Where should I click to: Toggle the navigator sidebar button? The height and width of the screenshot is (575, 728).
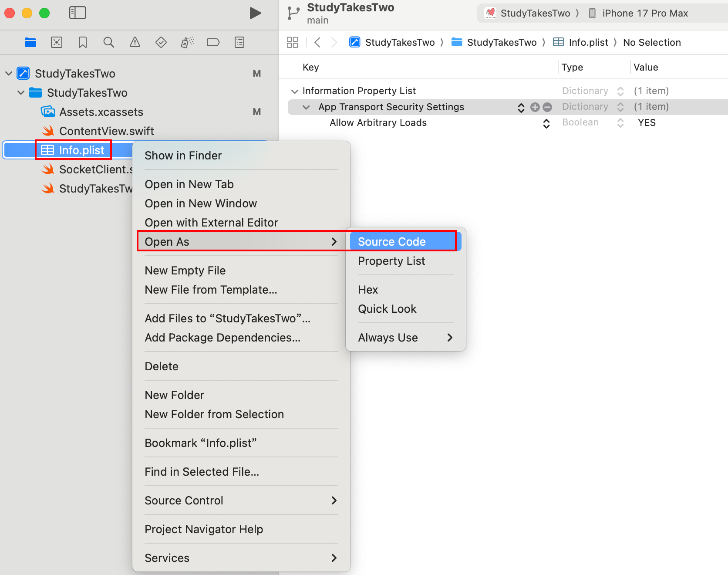click(x=78, y=13)
